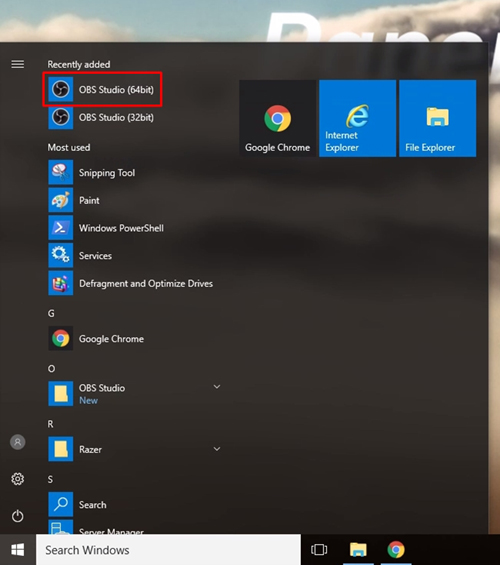Open Google Chrome in the G list

(96, 339)
